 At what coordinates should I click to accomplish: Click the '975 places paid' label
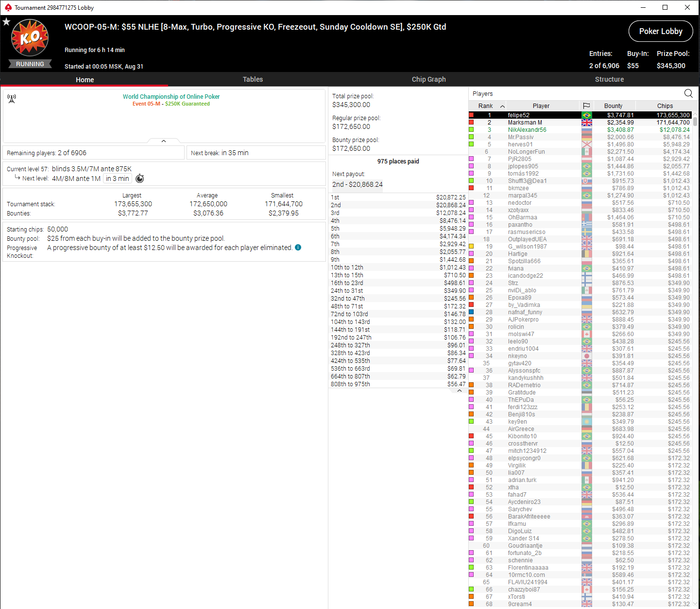(x=398, y=161)
